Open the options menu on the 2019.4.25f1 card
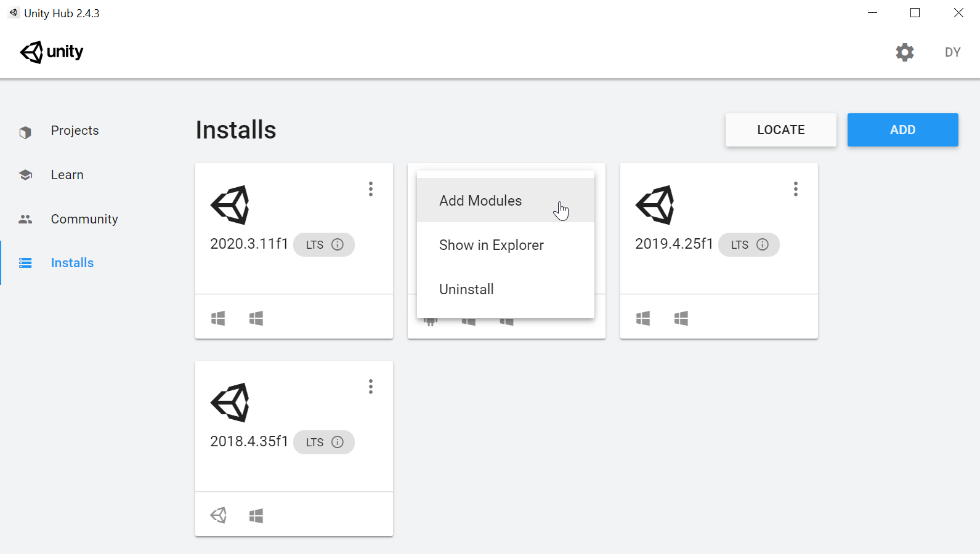 795,189
